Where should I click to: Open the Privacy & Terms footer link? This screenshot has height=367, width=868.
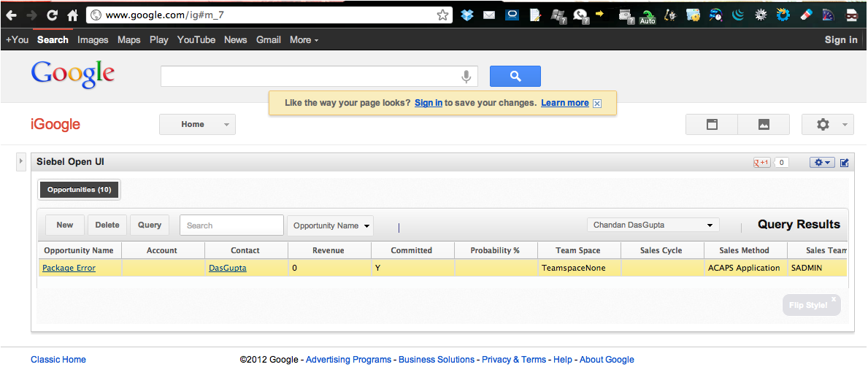click(x=514, y=359)
